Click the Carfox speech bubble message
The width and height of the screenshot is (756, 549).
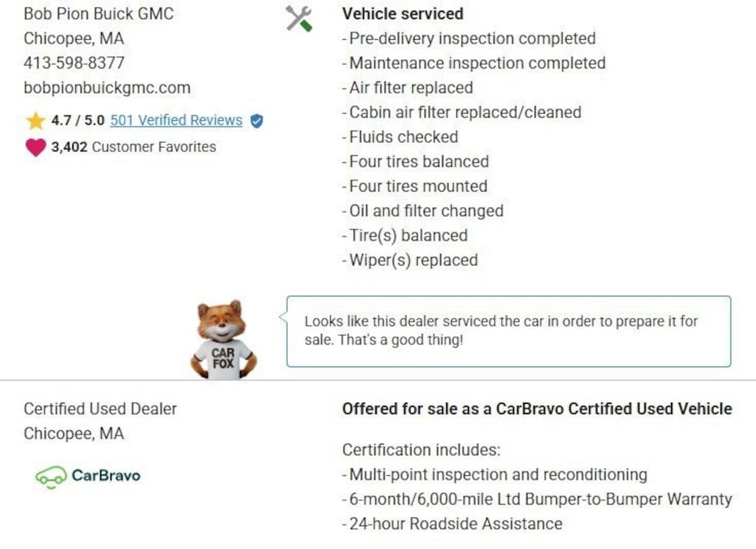508,331
